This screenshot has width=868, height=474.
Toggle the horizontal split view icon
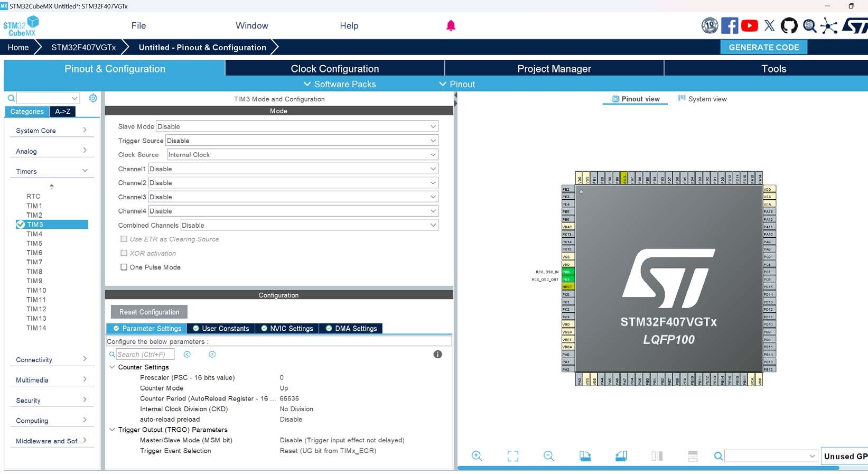(x=693, y=456)
